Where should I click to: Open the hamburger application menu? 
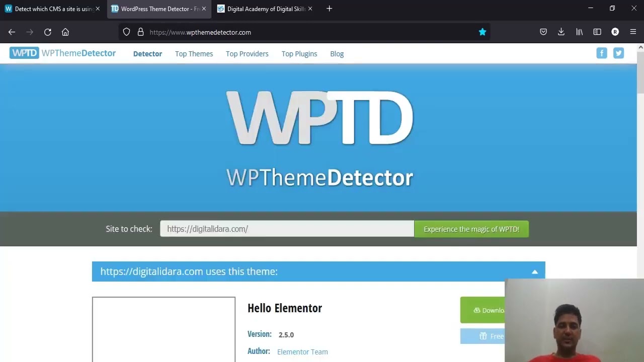pos(633,32)
